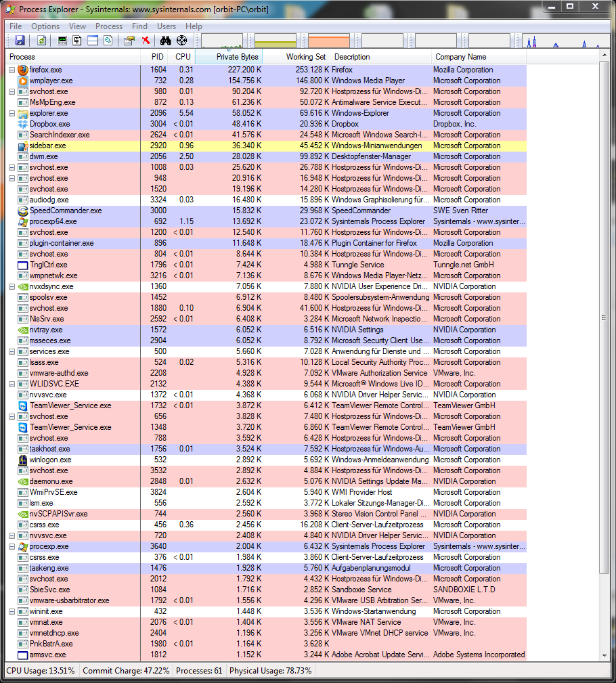
Task: Sort by the Private Bytes column header
Action: tap(229, 57)
